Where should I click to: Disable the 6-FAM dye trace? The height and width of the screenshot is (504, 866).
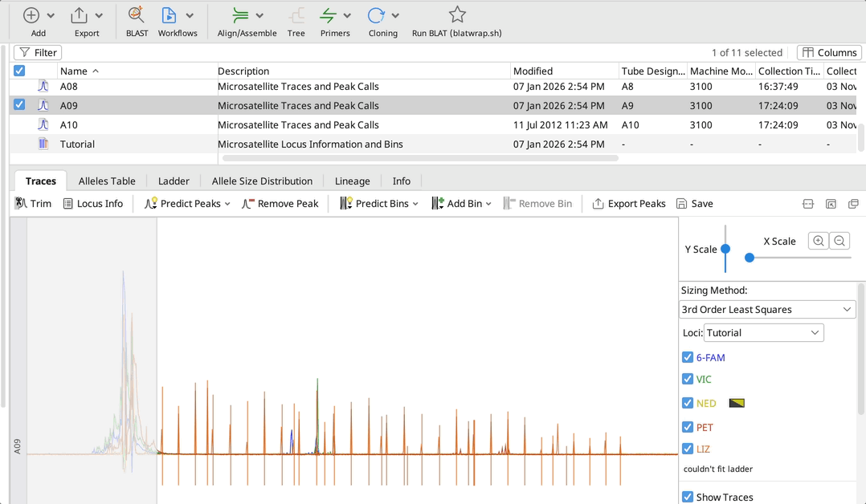tap(688, 358)
